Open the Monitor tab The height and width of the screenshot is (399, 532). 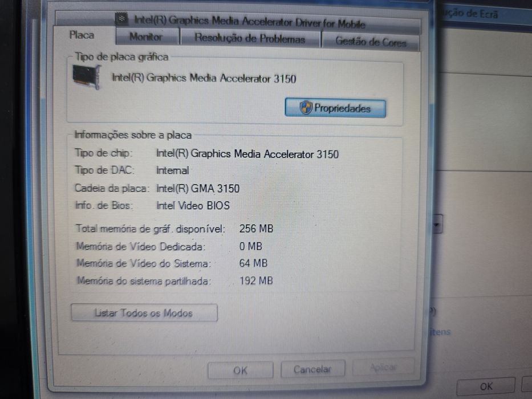click(147, 36)
